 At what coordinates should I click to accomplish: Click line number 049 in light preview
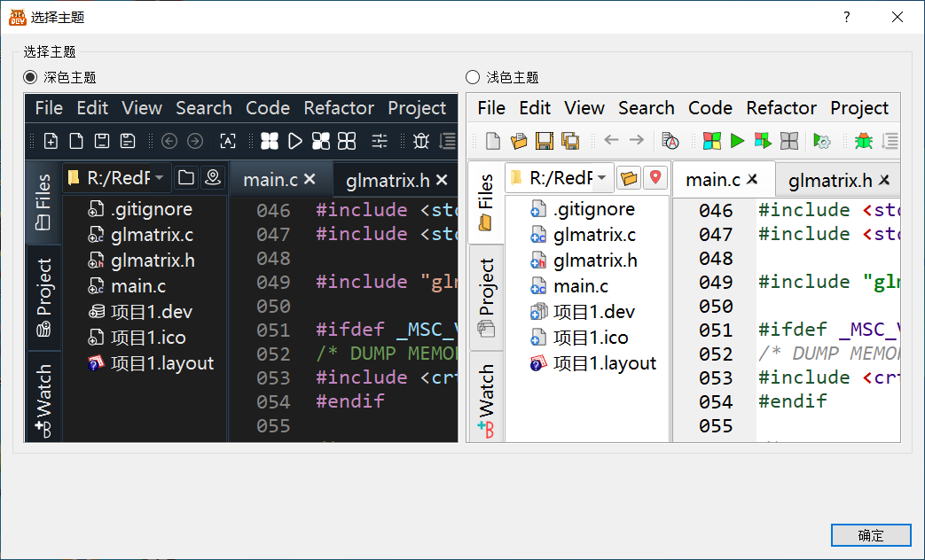pos(716,283)
